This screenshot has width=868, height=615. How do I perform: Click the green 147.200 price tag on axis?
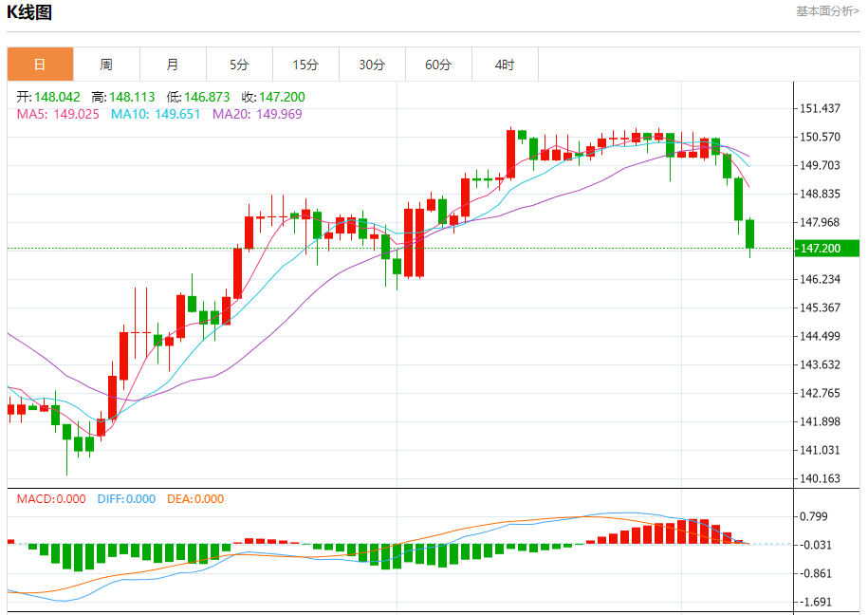[x=821, y=249]
